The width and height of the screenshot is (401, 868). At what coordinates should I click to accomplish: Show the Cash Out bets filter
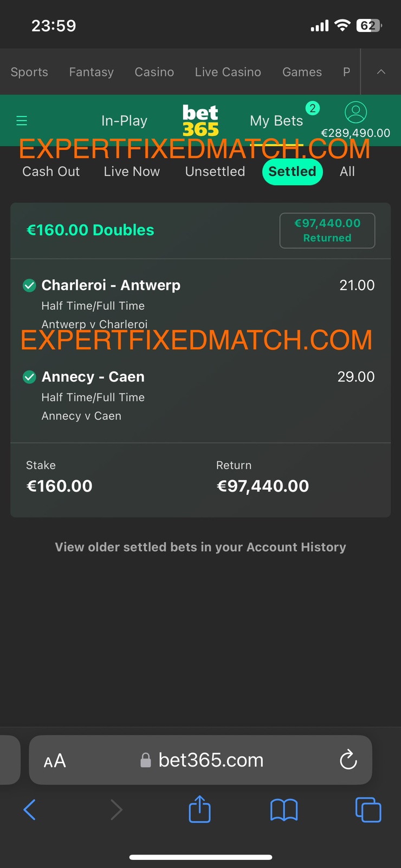click(51, 171)
